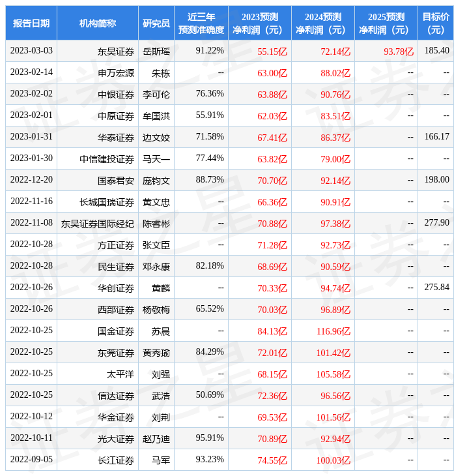Select researcher 朱栋
Image resolution: width=454 pixels, height=476 pixels.
point(161,73)
